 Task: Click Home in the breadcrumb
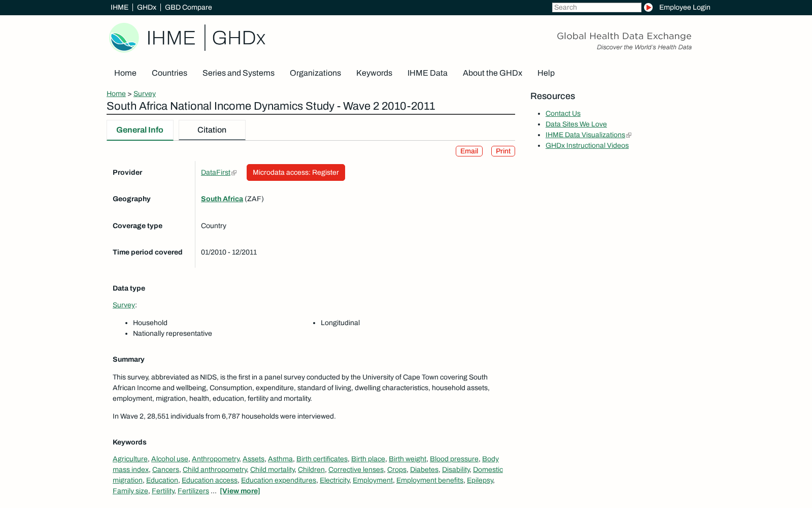click(x=116, y=93)
